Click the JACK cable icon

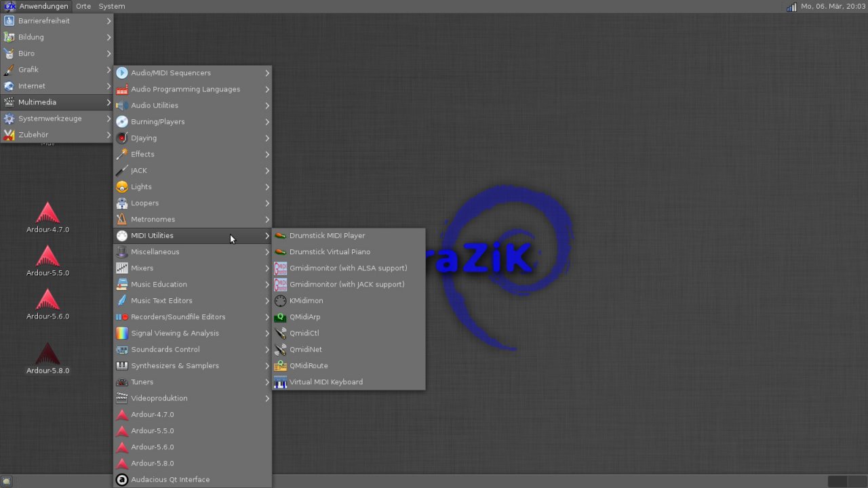(122, 171)
